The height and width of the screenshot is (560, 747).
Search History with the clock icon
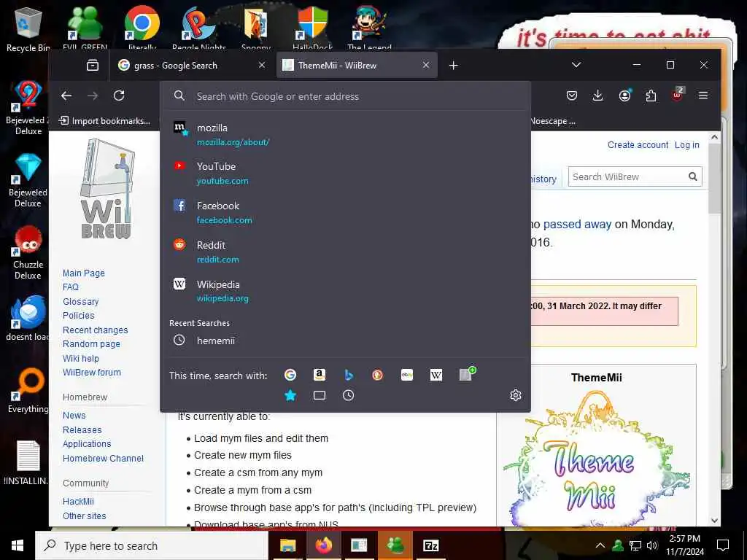click(348, 395)
